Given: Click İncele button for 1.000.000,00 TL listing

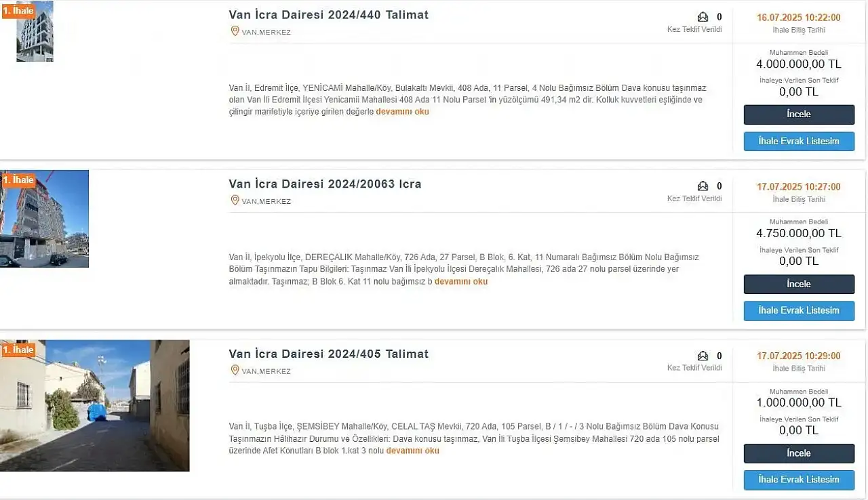Looking at the screenshot, I should [799, 453].
